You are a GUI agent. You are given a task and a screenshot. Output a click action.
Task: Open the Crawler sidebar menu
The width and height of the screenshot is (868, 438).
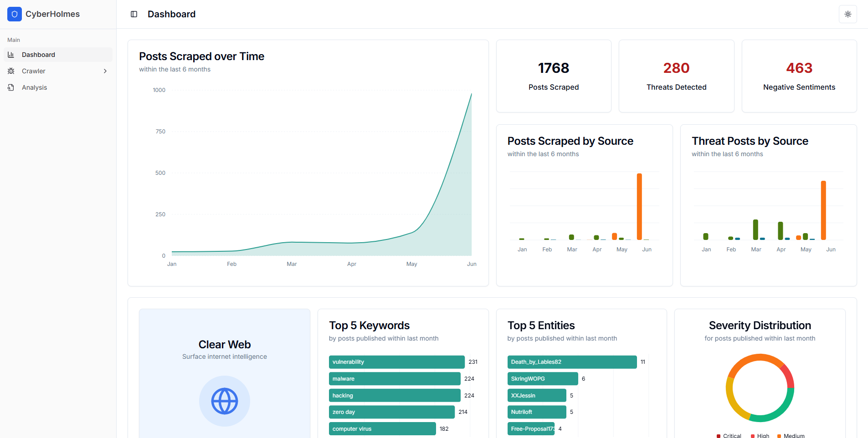(58, 71)
